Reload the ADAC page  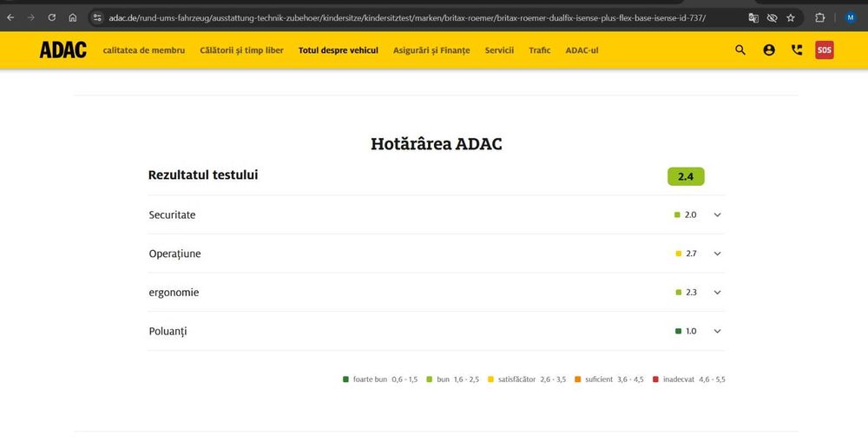click(x=51, y=17)
